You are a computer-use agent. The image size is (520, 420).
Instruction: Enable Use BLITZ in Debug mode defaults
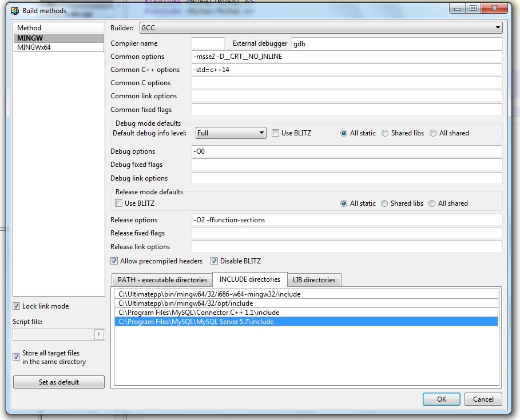click(276, 133)
